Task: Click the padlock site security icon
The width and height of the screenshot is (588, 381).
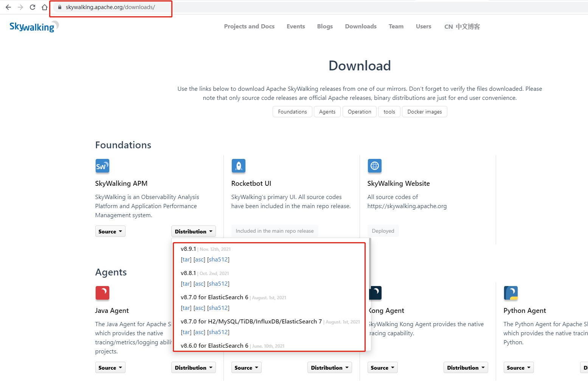Action: [60, 7]
